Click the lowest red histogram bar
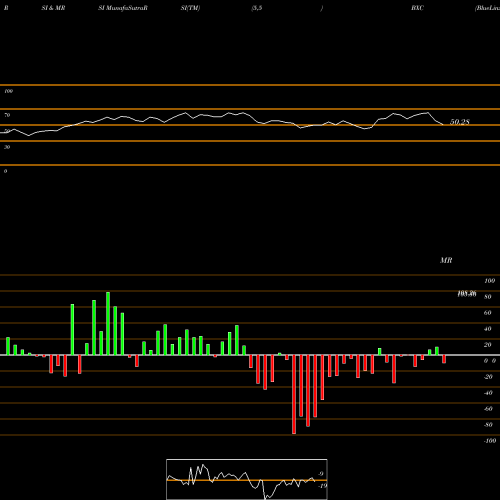This screenshot has height=500, width=500. (294, 394)
